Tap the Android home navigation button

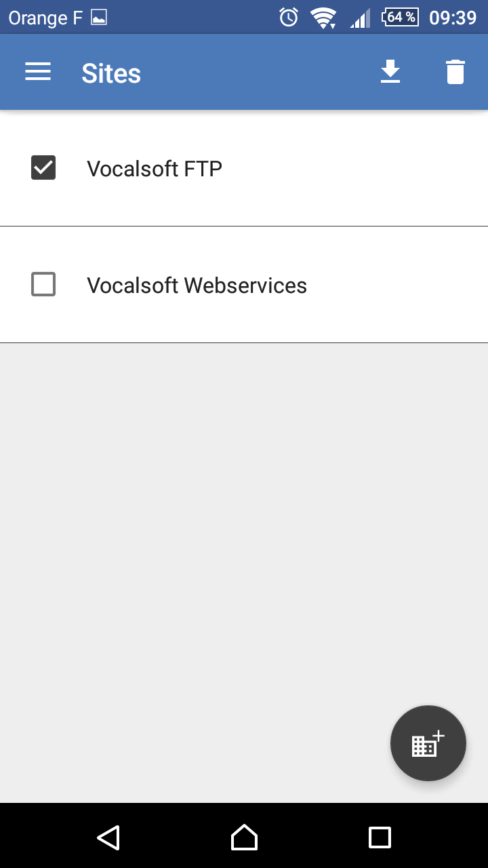point(244,837)
